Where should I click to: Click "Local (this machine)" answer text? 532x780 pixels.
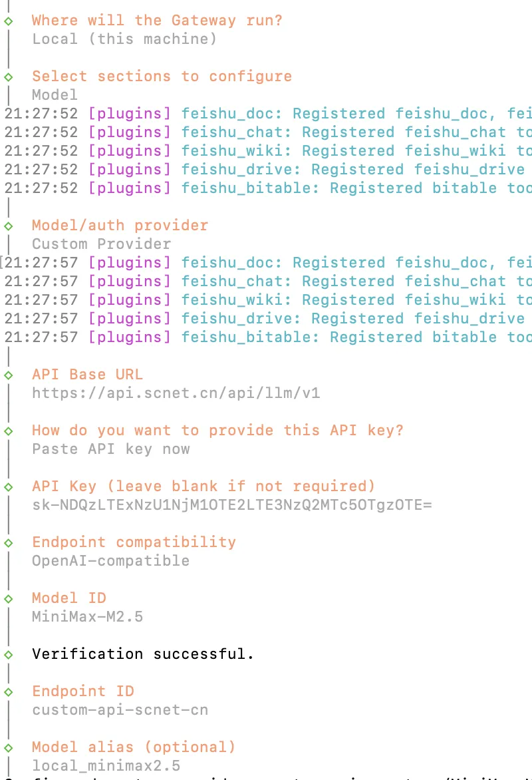click(125, 39)
